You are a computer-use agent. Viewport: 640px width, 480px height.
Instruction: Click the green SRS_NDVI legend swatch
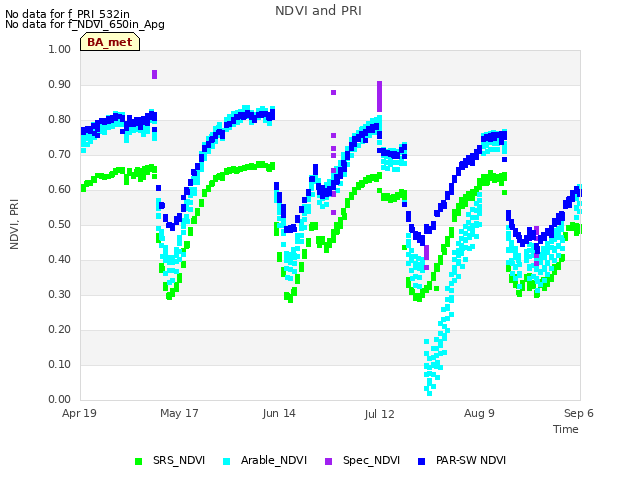click(x=138, y=462)
